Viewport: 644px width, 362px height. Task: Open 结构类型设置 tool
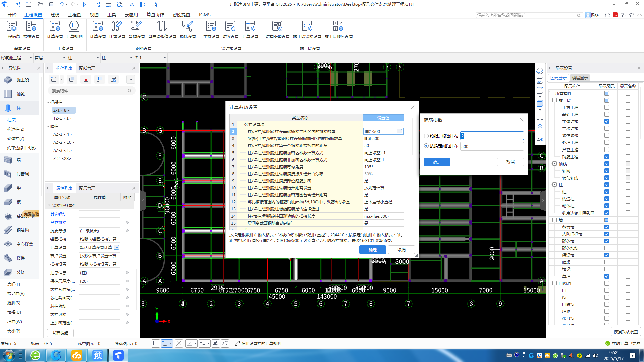277,29
